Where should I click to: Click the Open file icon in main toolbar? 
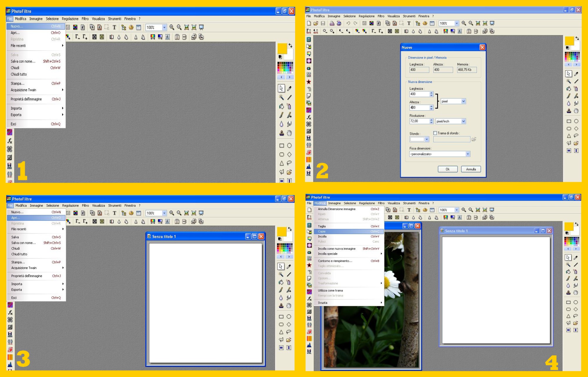point(316,23)
